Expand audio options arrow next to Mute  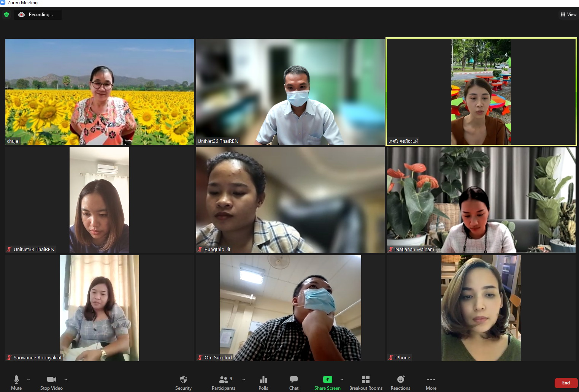[29, 379]
